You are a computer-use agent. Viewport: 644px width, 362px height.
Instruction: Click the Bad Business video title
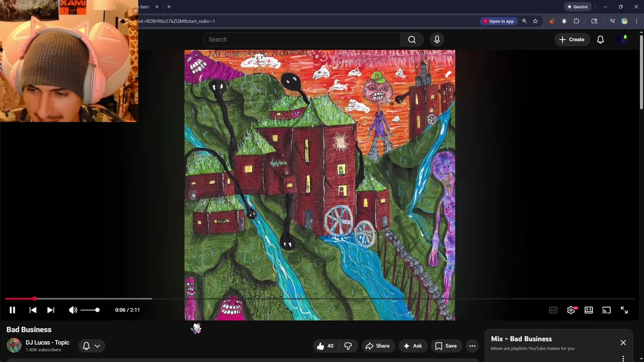pos(29,330)
